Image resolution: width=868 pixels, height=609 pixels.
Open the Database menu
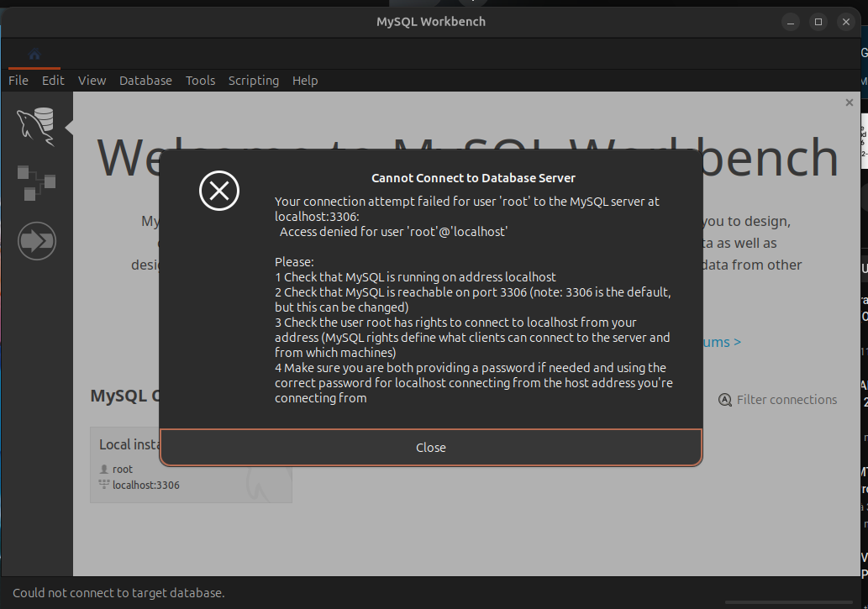pyautogui.click(x=145, y=81)
